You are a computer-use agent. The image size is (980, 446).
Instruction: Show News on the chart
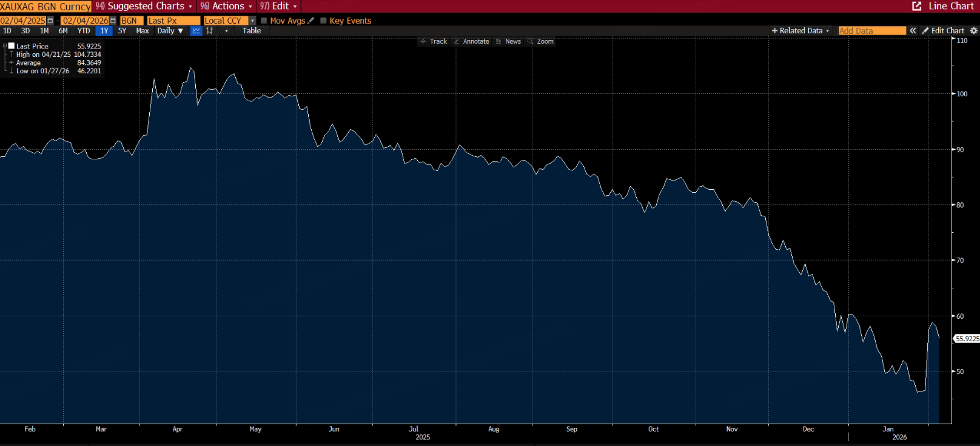[x=508, y=42]
